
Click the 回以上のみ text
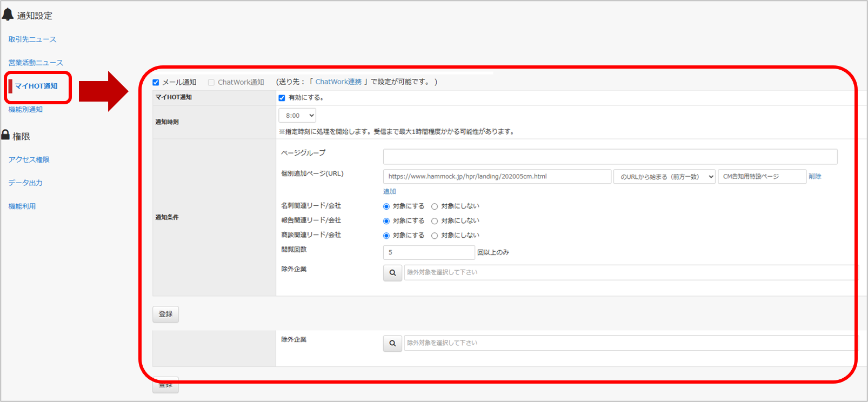coord(493,252)
